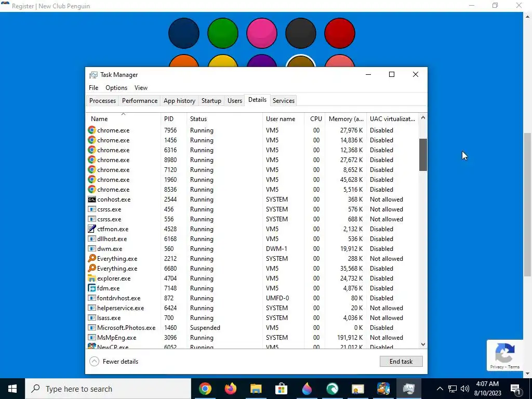Click the ctfmon.exe pen icon
The height and width of the screenshot is (399, 532).
(x=91, y=229)
